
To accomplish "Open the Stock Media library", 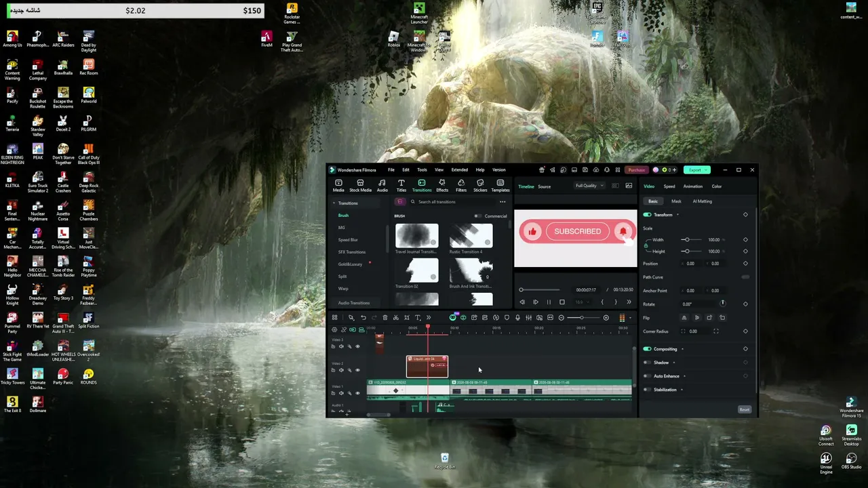I will [360, 186].
